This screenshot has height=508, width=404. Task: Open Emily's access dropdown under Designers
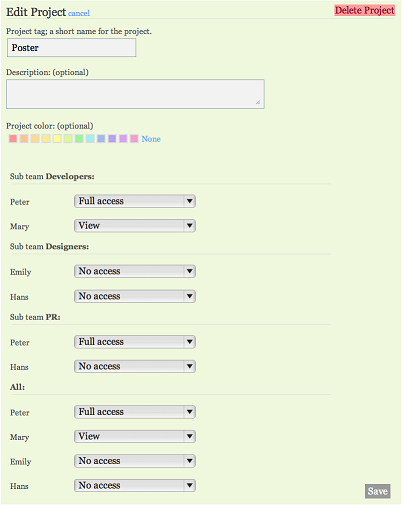tap(135, 271)
